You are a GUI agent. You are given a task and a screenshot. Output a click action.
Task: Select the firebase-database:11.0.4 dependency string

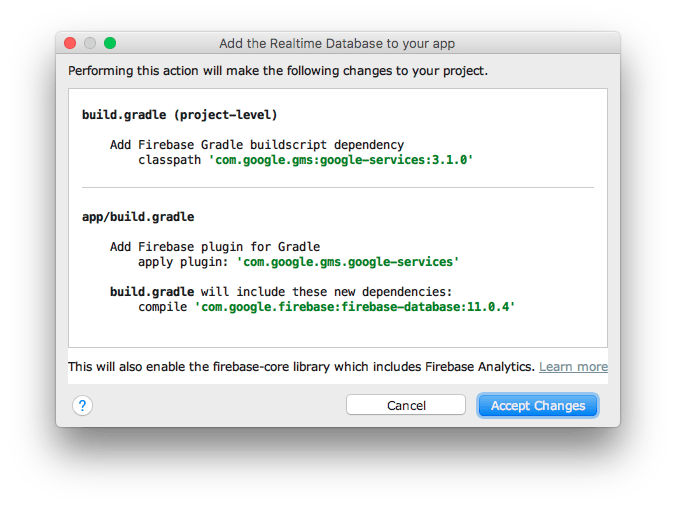pos(355,307)
